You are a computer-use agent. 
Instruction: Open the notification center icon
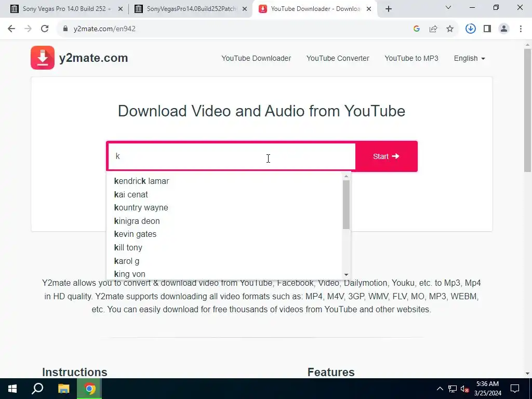[515, 389]
